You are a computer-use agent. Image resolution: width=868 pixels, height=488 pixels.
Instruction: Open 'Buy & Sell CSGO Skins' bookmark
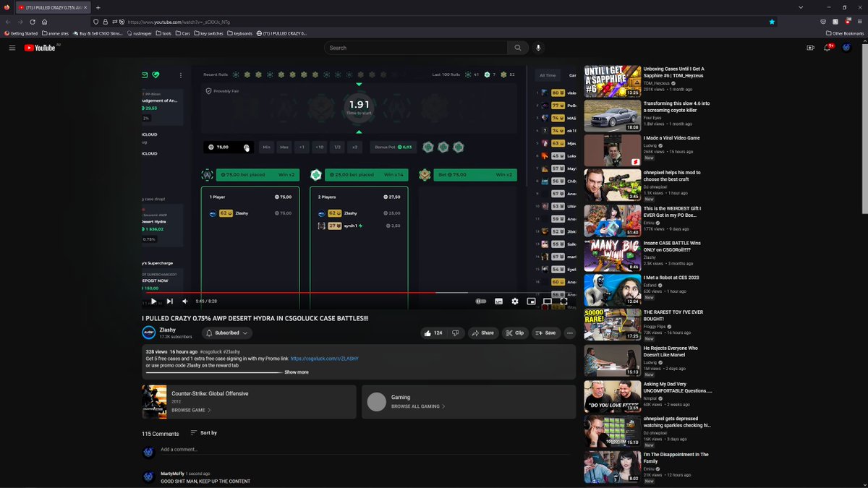98,33
